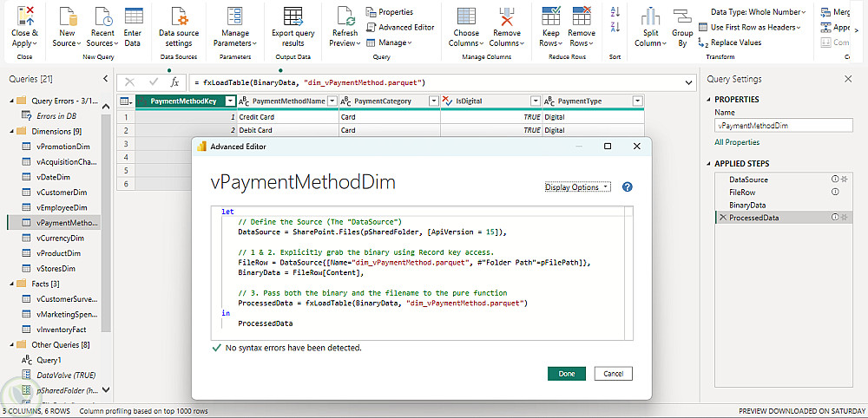The image size is (868, 418).
Task: Click the All Properties link
Action: pyautogui.click(x=738, y=142)
